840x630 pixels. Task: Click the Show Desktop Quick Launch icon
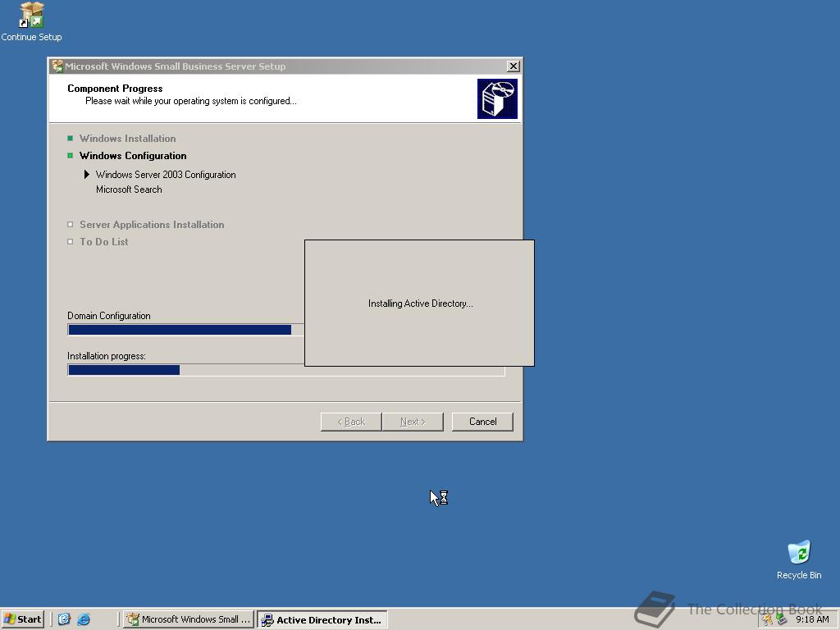[x=64, y=619]
